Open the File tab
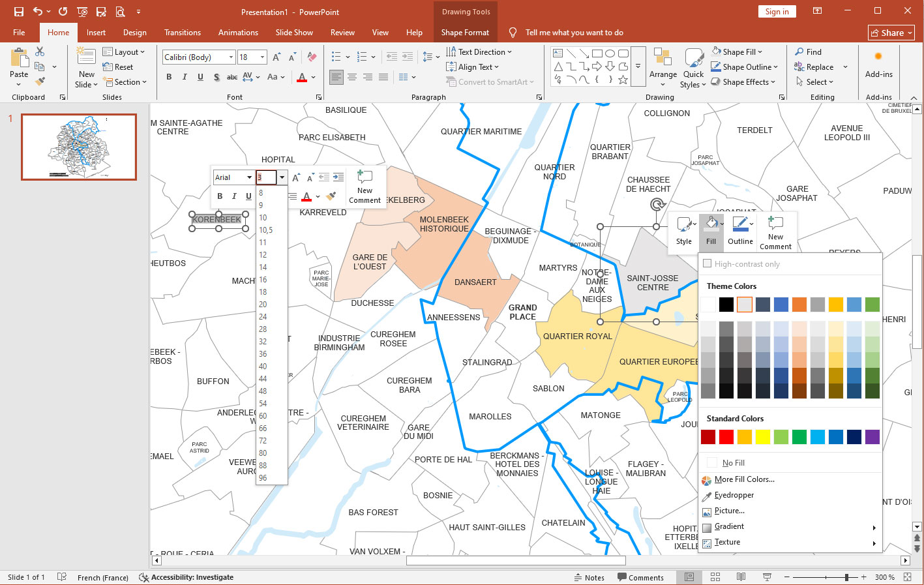Image resolution: width=924 pixels, height=585 pixels. tap(19, 32)
